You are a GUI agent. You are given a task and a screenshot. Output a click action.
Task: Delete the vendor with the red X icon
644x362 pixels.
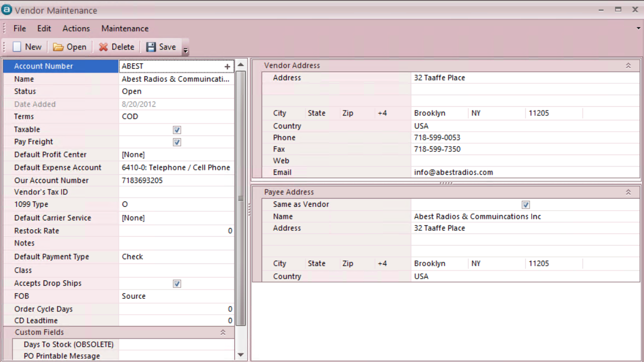coord(103,47)
